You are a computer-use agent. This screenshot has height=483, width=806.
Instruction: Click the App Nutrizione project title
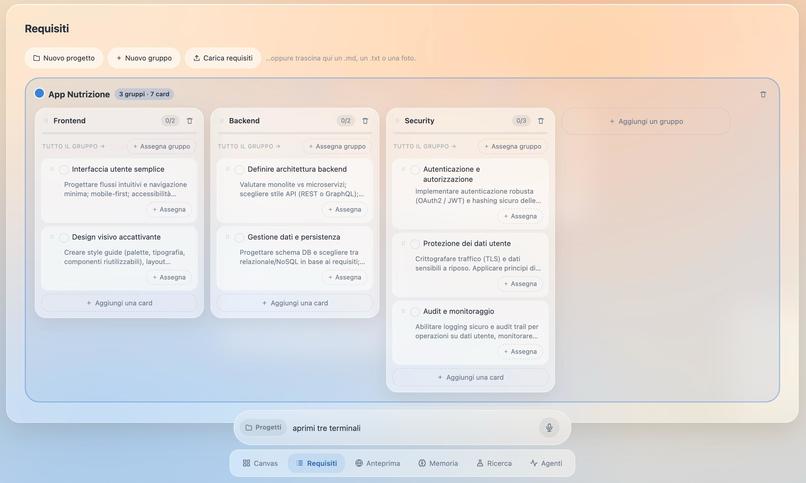(x=79, y=95)
